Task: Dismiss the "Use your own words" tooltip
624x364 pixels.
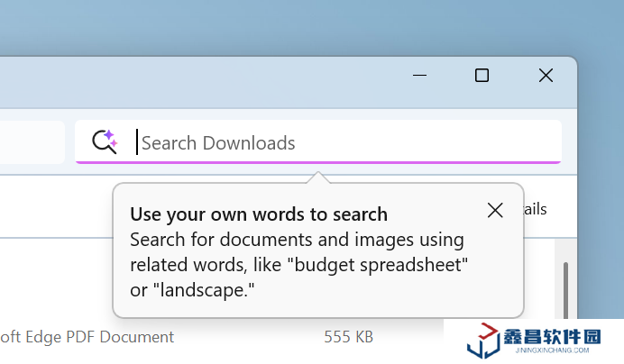Action: 495,210
